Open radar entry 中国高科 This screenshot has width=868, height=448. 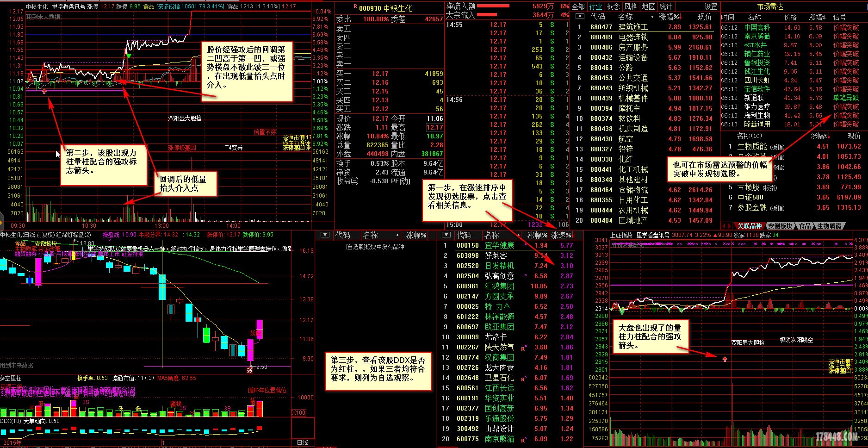click(790, 27)
